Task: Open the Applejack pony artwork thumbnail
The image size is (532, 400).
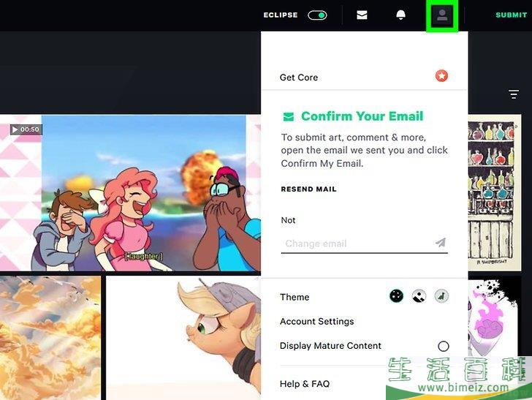Action: click(x=183, y=338)
